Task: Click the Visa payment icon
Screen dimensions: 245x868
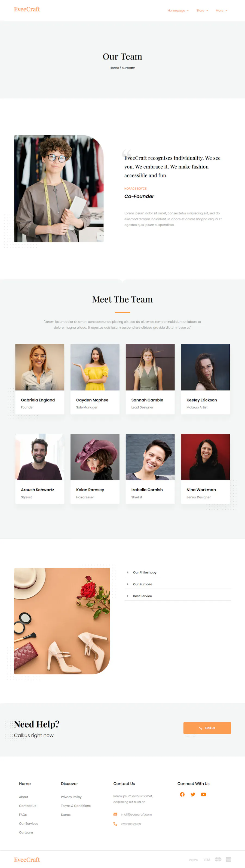Action: point(207,859)
